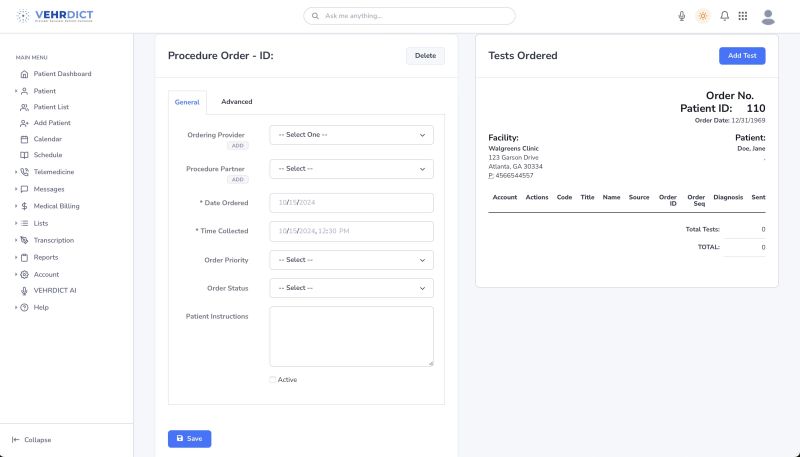Open the apps grid icon

(x=743, y=16)
